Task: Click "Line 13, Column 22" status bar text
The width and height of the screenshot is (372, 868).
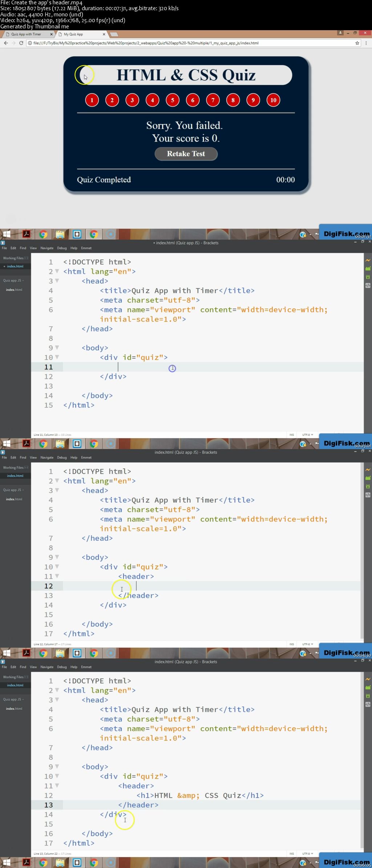Action: (x=46, y=854)
